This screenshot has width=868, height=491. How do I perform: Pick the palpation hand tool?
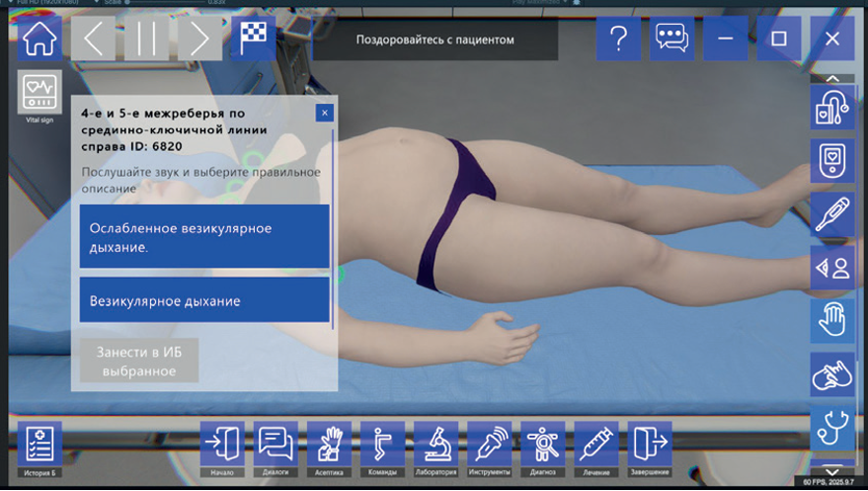(832, 321)
